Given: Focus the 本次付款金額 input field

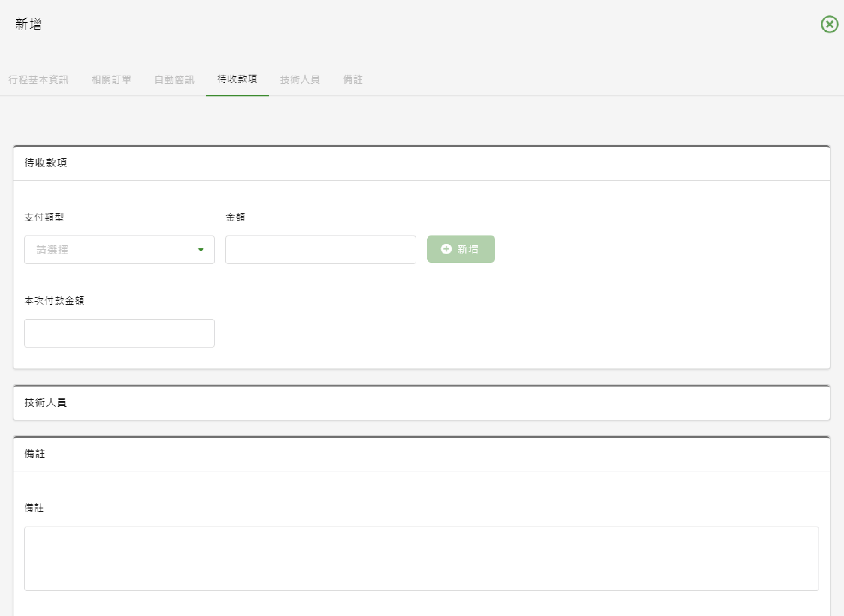Looking at the screenshot, I should click(x=119, y=333).
